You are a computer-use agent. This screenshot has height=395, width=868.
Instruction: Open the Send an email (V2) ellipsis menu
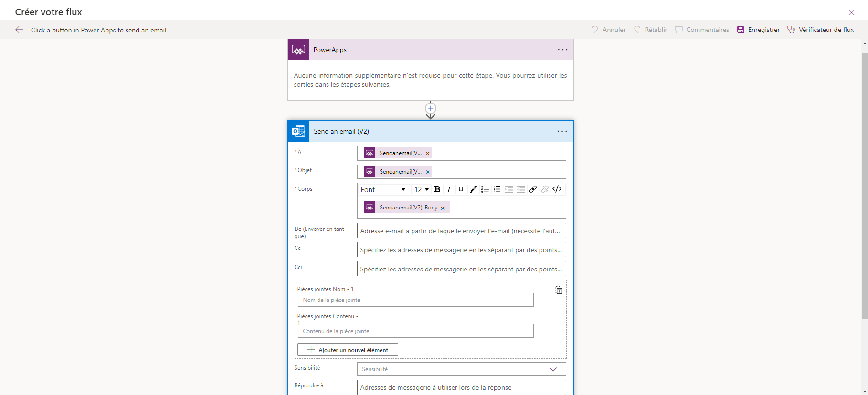tap(562, 131)
